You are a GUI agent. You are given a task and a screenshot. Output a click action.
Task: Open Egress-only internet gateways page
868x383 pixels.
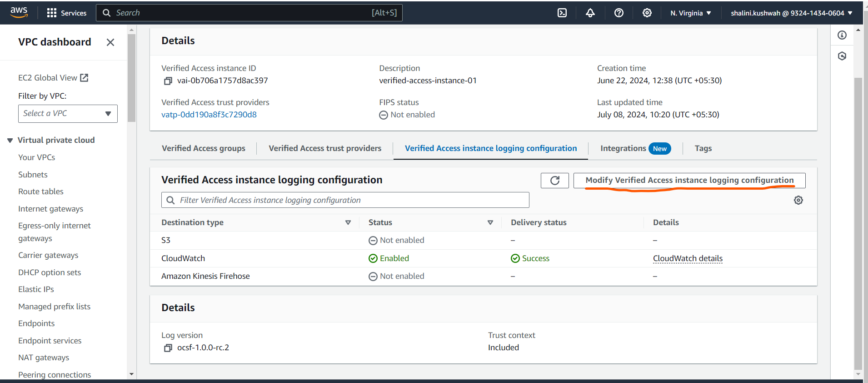click(x=55, y=232)
